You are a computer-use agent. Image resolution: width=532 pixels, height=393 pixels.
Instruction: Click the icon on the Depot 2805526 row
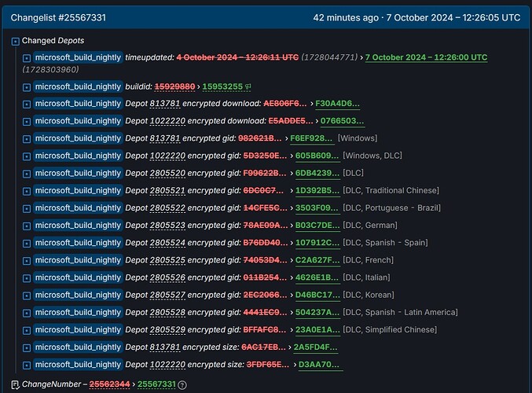[x=27, y=278]
